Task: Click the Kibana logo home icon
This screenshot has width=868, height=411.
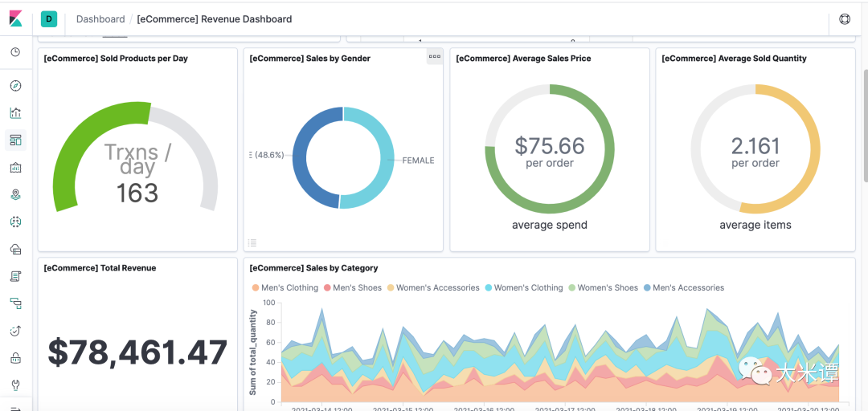Action: 15,18
